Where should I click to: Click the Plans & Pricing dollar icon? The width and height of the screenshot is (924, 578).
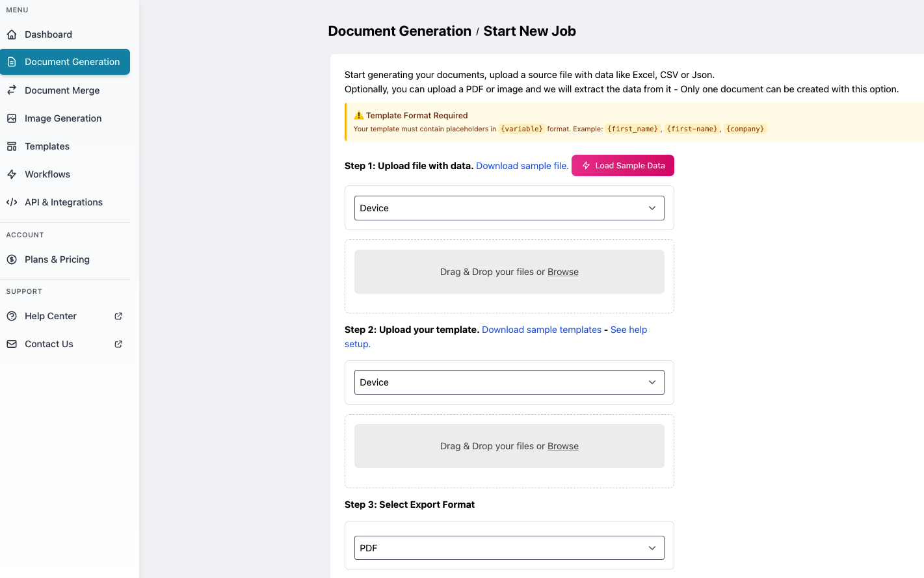tap(12, 259)
